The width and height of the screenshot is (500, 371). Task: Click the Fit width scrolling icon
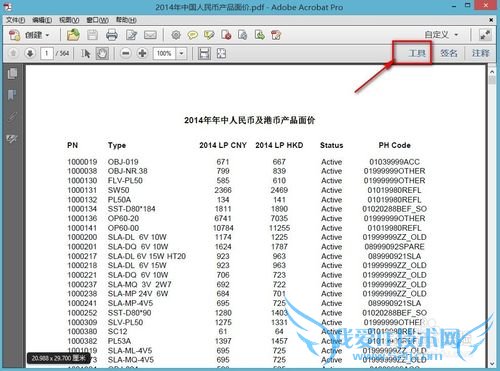point(204,53)
